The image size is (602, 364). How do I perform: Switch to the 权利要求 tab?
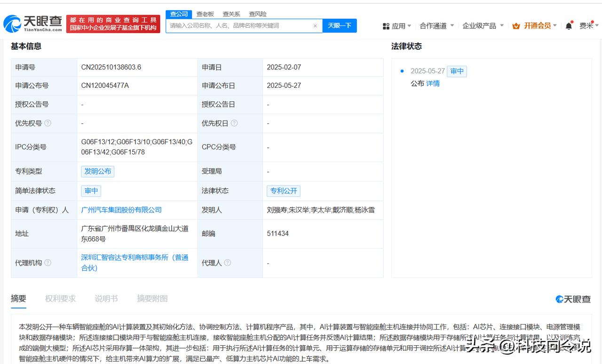coord(60,299)
